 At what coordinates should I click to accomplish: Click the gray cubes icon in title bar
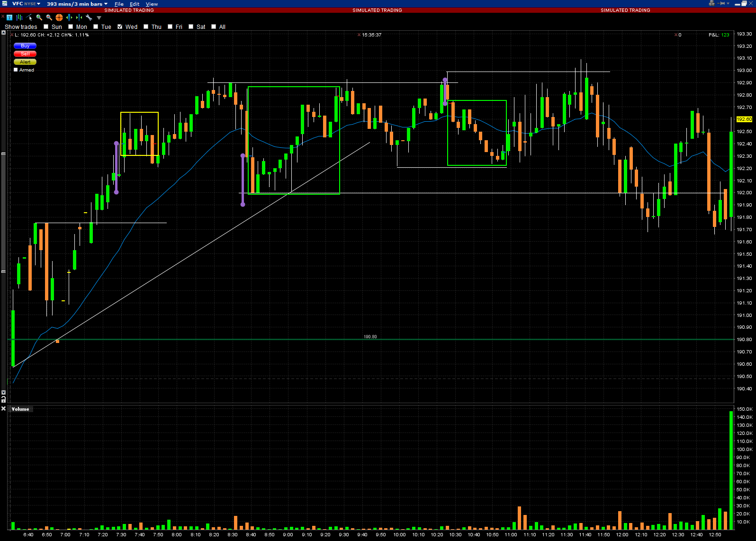(711, 3)
